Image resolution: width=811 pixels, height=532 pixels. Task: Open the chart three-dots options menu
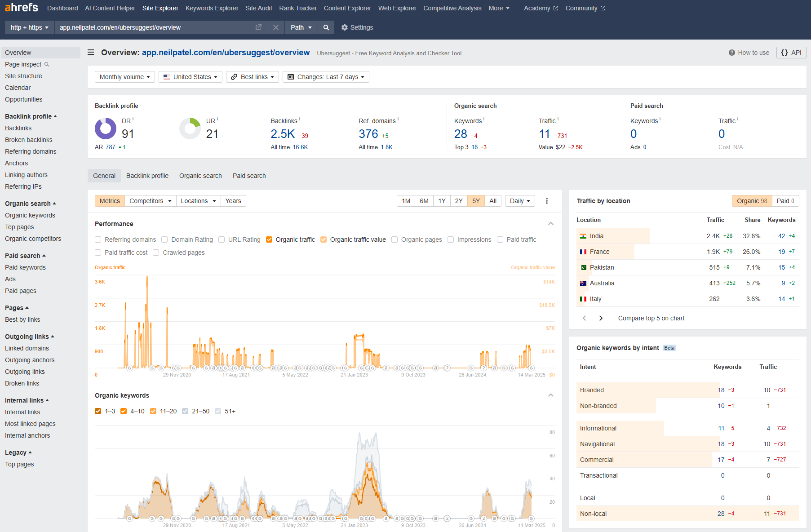(547, 201)
